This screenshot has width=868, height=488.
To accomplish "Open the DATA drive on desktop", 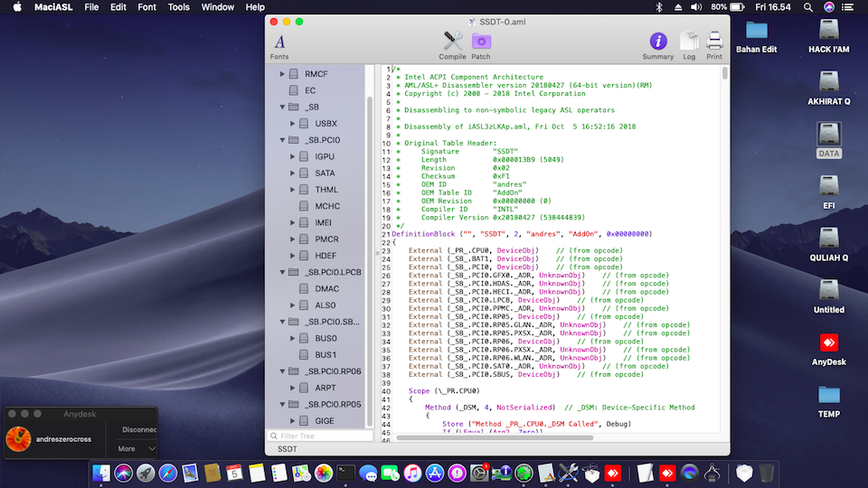I will tap(829, 136).
